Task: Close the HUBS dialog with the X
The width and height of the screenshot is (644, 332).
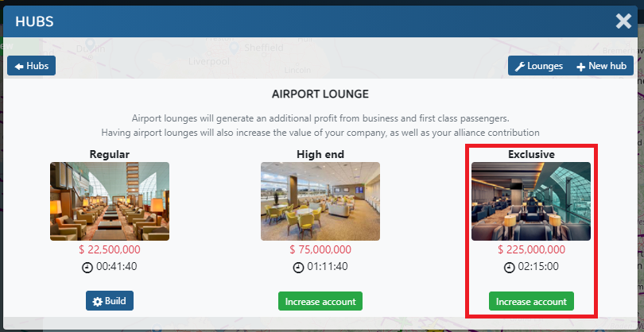Action: [623, 21]
